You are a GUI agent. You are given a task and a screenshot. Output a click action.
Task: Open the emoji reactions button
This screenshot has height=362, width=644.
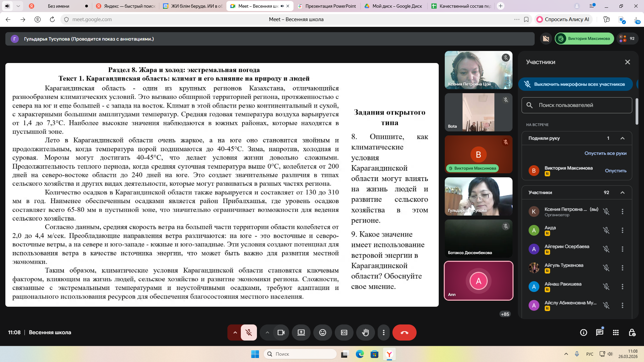(x=322, y=333)
